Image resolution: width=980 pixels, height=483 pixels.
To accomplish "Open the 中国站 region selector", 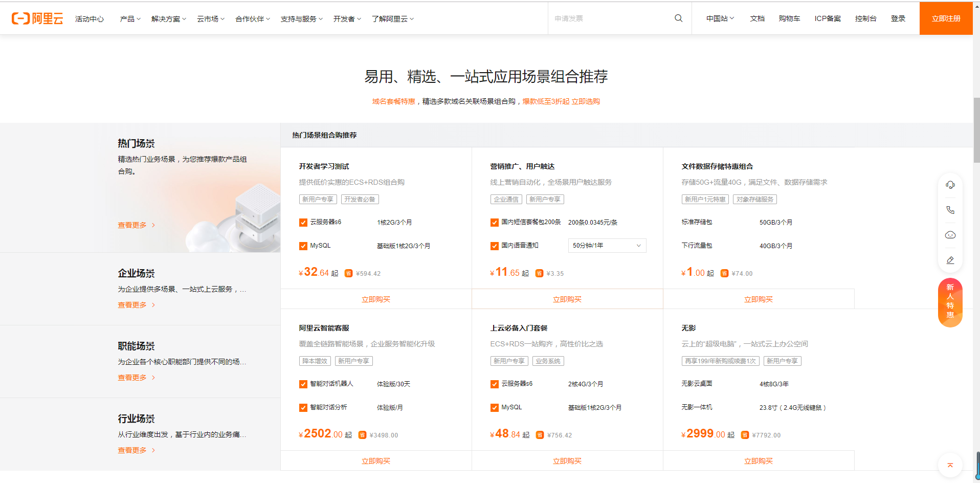I will coord(720,18).
